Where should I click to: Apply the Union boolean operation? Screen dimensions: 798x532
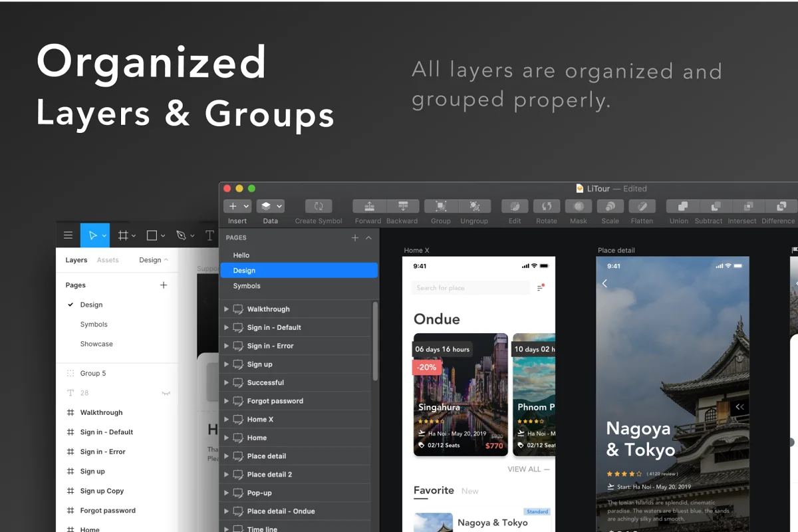(x=682, y=206)
